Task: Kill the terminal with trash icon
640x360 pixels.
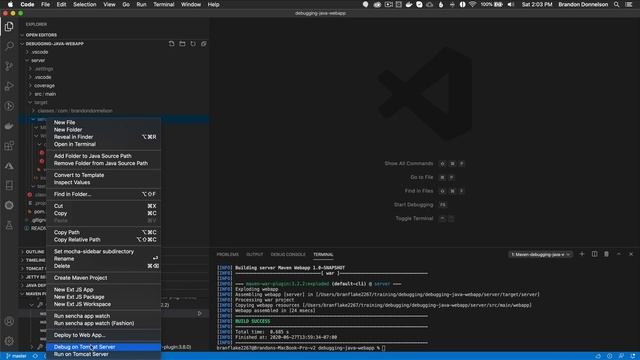Action: pos(607,254)
